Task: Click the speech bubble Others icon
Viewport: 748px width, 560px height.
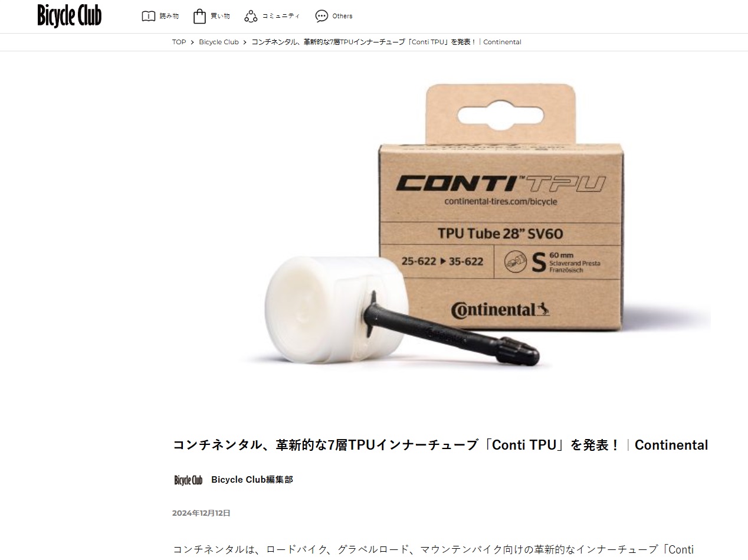Action: tap(321, 16)
